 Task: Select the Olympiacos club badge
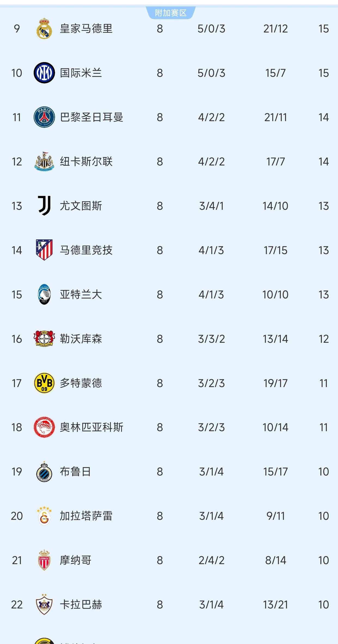[x=44, y=428]
